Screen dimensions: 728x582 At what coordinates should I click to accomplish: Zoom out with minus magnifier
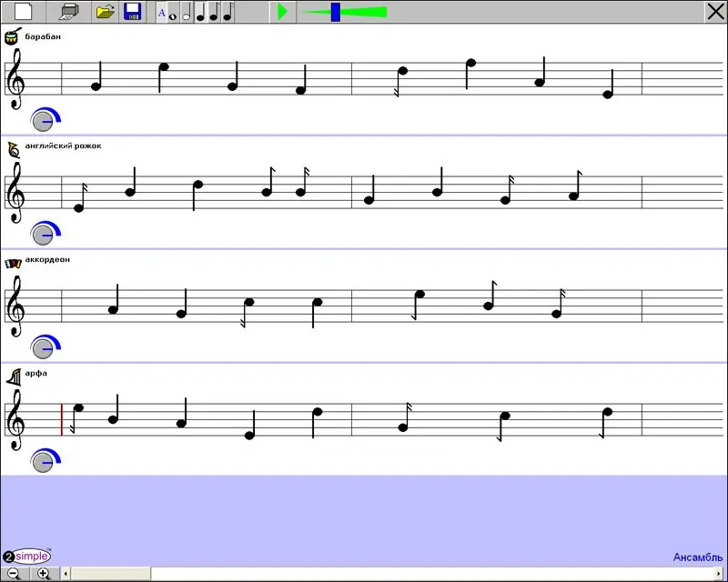(x=15, y=574)
